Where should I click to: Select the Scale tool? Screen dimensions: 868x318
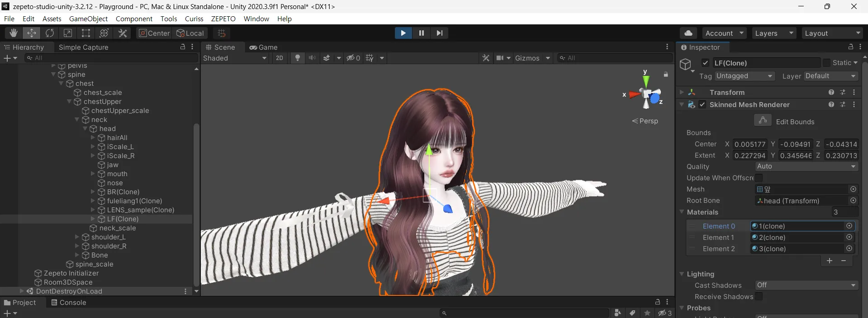point(68,33)
